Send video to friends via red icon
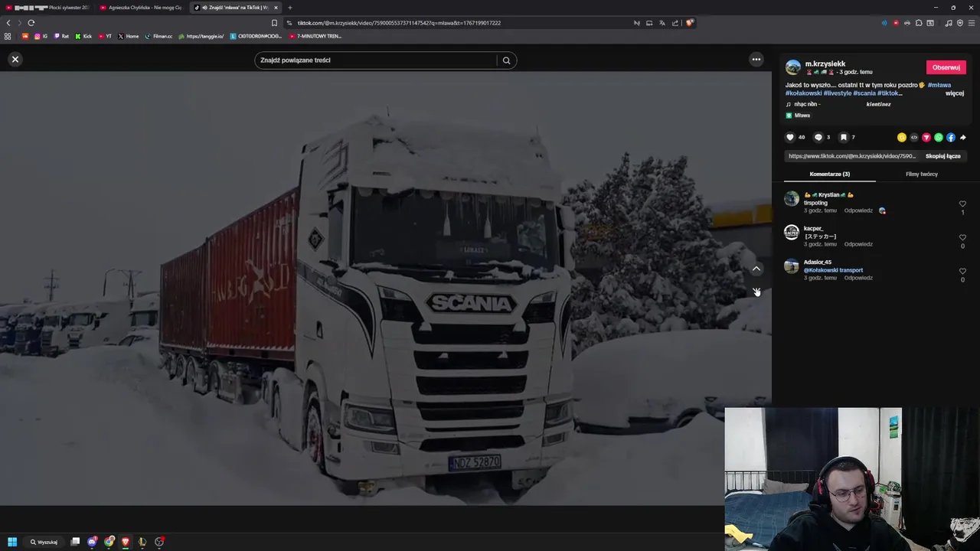 point(926,138)
